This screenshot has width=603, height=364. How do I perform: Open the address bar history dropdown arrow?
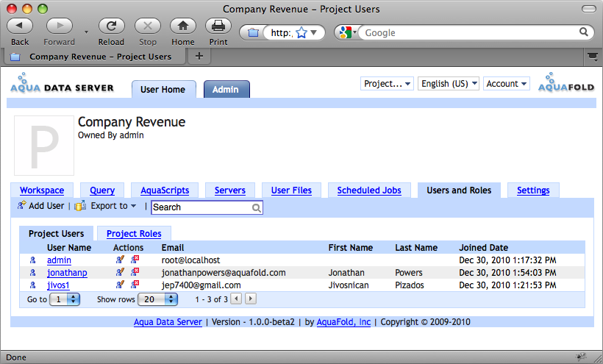[314, 32]
